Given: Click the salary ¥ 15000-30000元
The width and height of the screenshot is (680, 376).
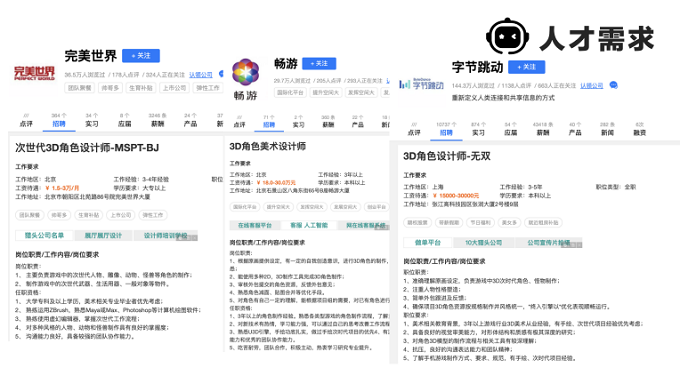Looking at the screenshot, I should pyautogui.click(x=456, y=196).
